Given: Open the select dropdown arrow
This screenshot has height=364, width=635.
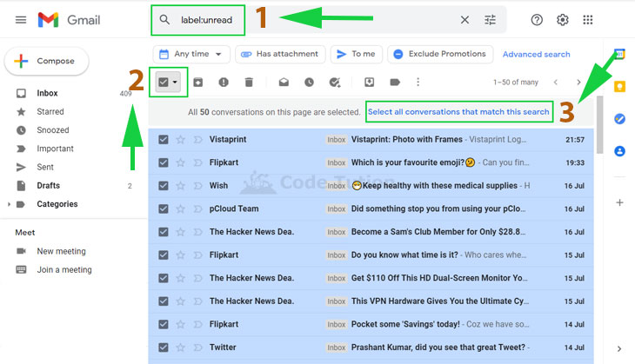Looking at the screenshot, I should click(x=175, y=83).
